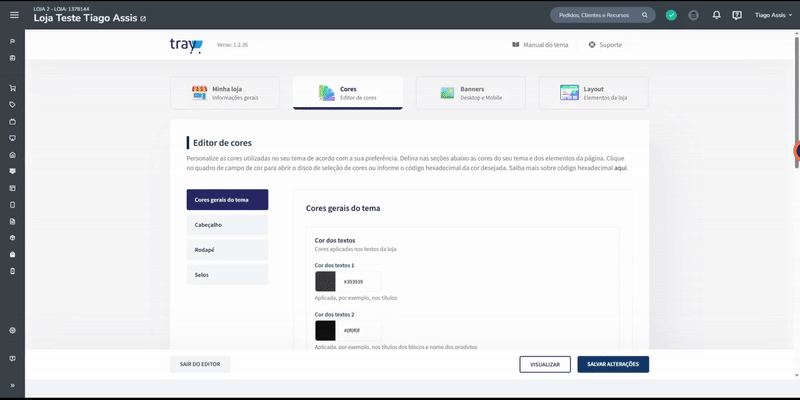Click the Visualizar button
This screenshot has height=400, width=800.
point(545,364)
